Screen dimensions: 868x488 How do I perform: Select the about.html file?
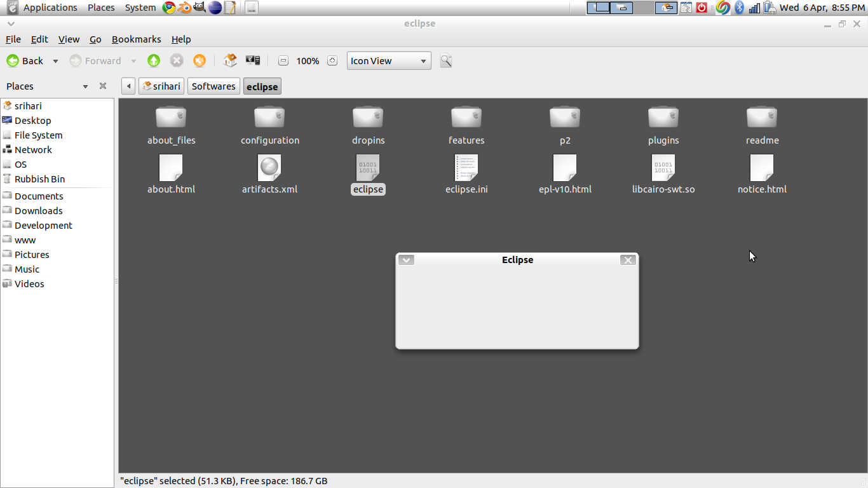171,174
